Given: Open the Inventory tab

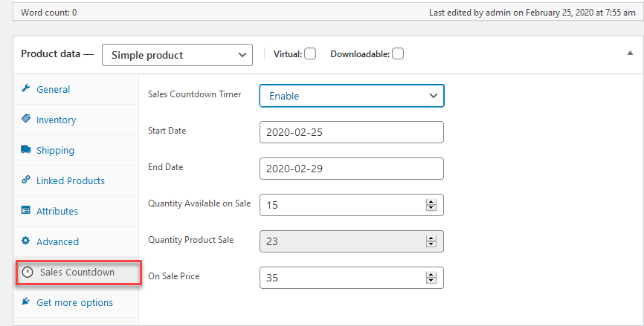Looking at the screenshot, I should tap(56, 120).
